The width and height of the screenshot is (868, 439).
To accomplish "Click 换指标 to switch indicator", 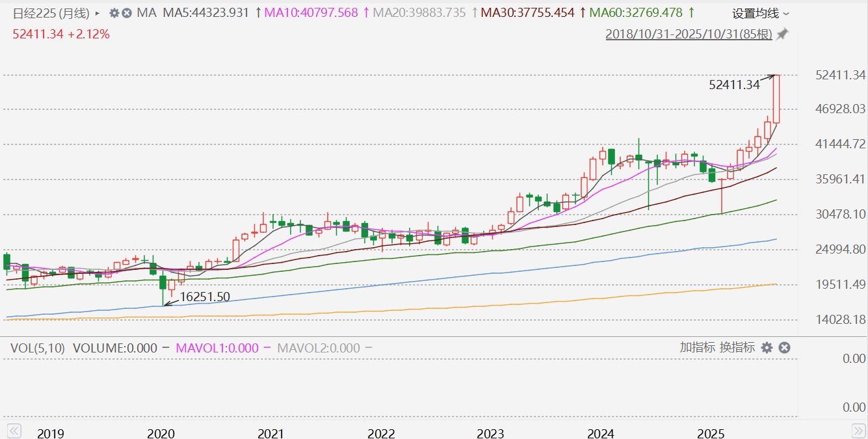I will coord(737,347).
